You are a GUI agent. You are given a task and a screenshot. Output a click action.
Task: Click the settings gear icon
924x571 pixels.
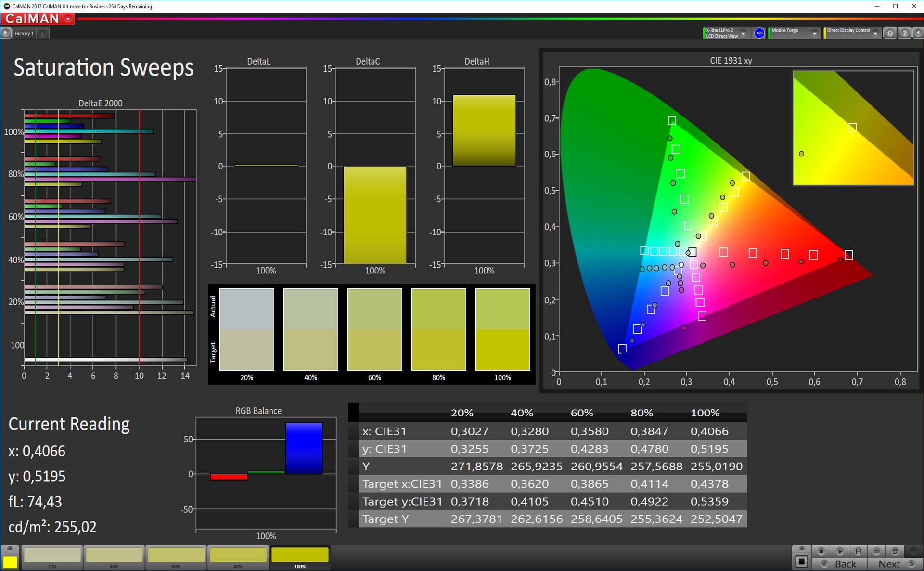point(890,33)
